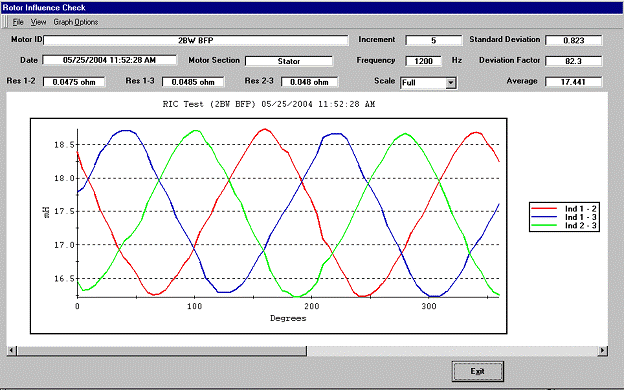Image resolution: width=624 pixels, height=390 pixels.
Task: Click the 18.5 y-axis tick label
Action: (64, 145)
